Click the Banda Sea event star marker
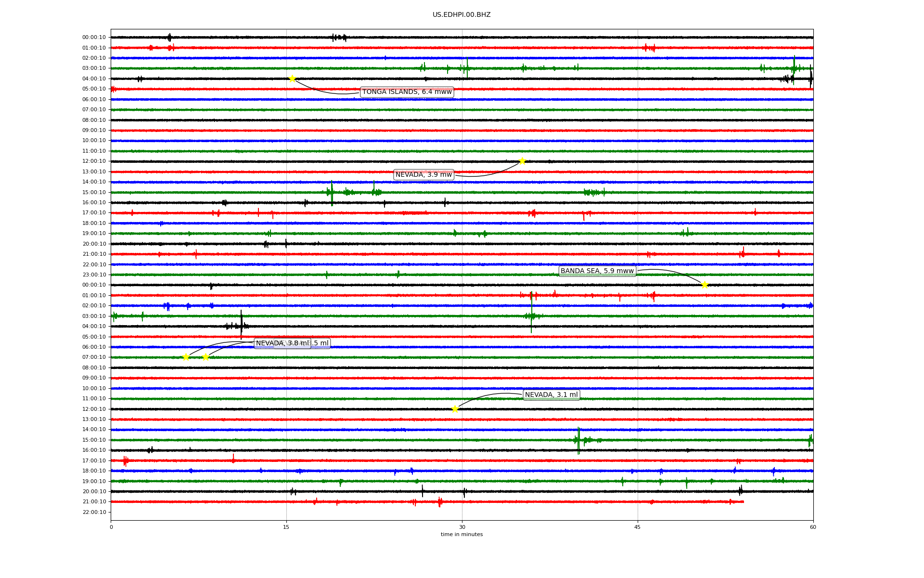Screen dimensions: 924x578 point(705,285)
